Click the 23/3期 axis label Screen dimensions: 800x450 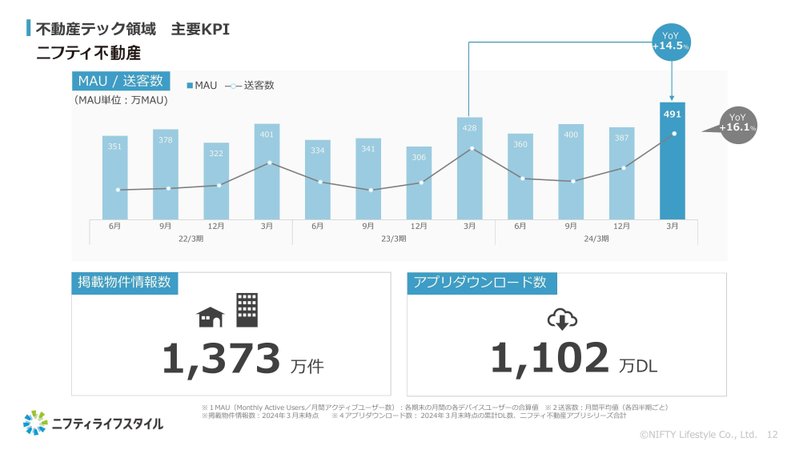pos(394,238)
